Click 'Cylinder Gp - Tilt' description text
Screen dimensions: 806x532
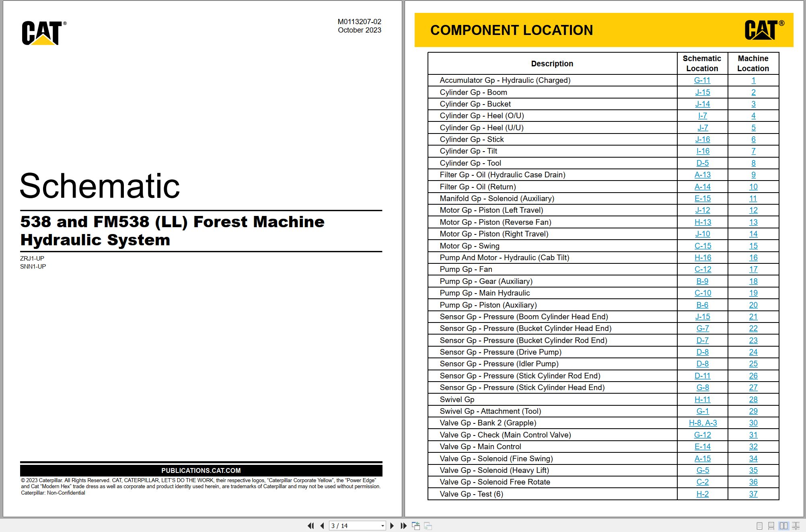pos(468,151)
